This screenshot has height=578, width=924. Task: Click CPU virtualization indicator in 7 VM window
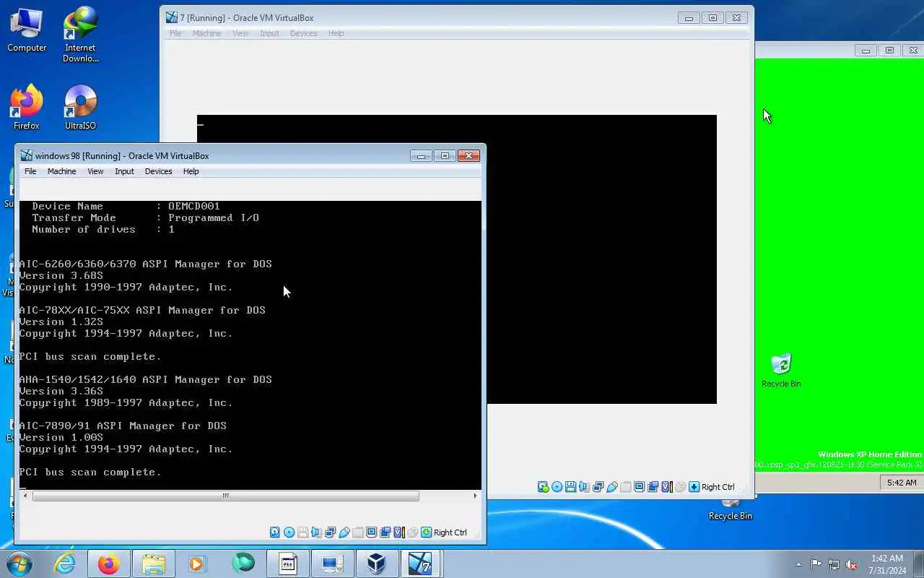coord(667,487)
